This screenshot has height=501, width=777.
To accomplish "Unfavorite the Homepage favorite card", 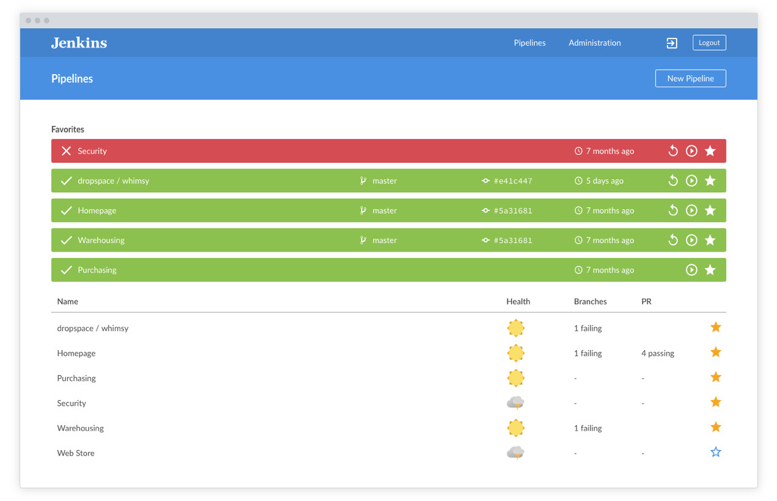I will pyautogui.click(x=710, y=210).
